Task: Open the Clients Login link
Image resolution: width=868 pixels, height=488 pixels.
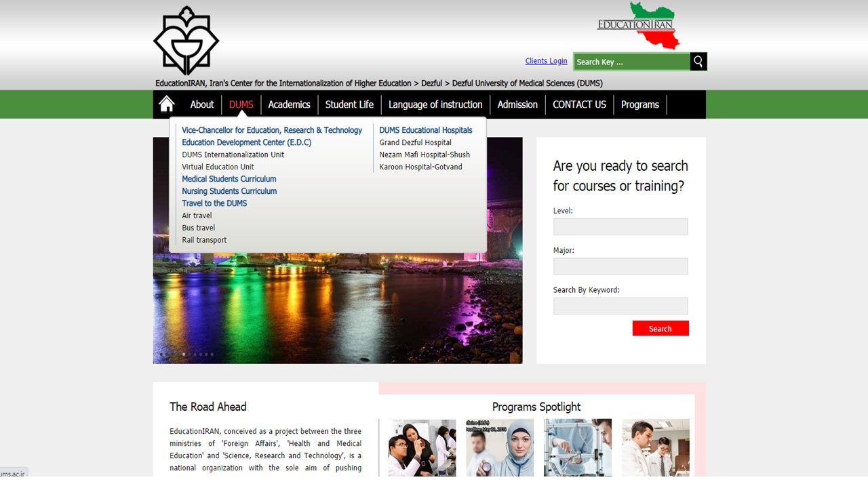Action: pyautogui.click(x=546, y=61)
